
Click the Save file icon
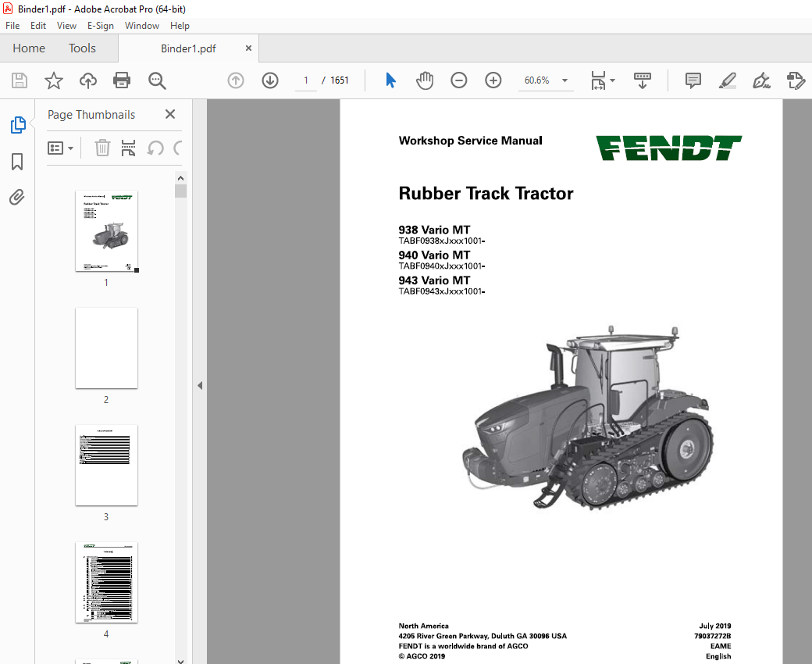click(20, 80)
